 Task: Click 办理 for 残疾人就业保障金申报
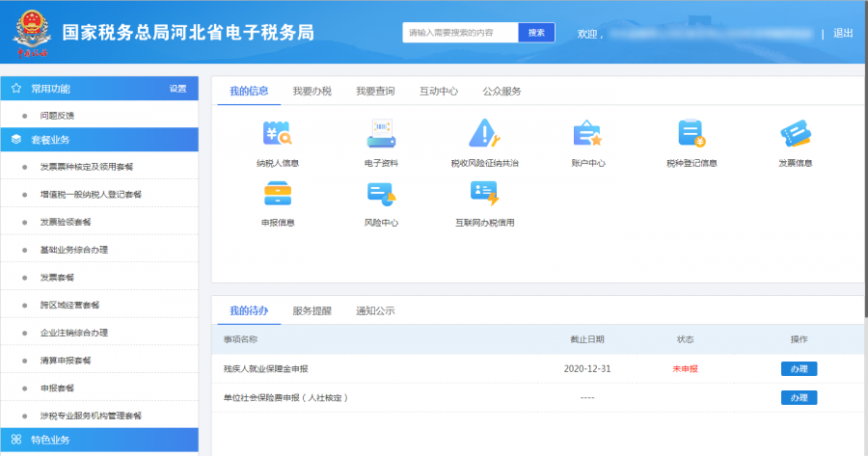(x=799, y=368)
